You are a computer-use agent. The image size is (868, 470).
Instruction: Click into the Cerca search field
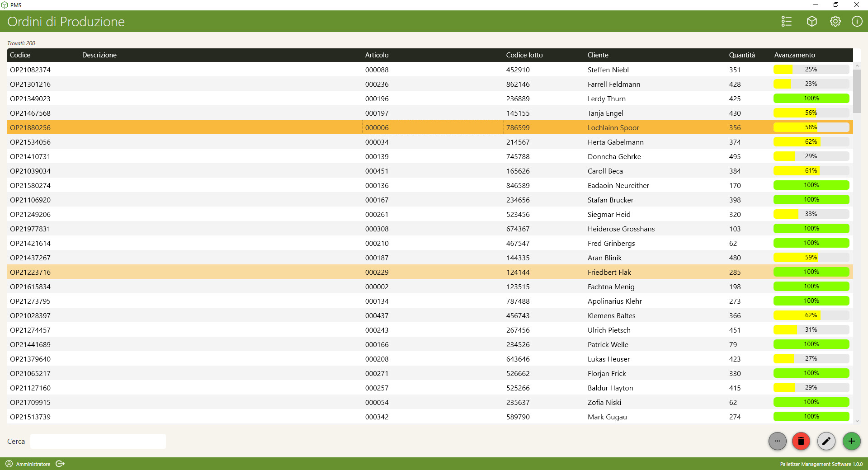tap(98, 442)
